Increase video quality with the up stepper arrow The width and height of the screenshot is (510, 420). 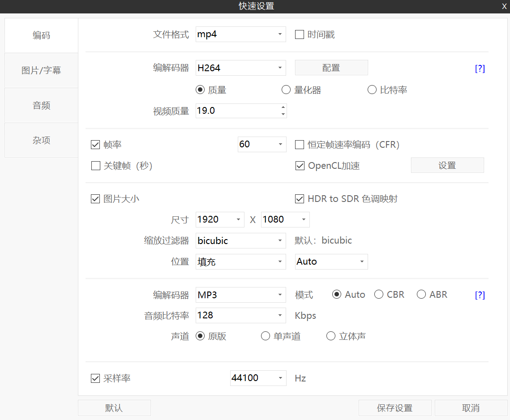click(283, 107)
